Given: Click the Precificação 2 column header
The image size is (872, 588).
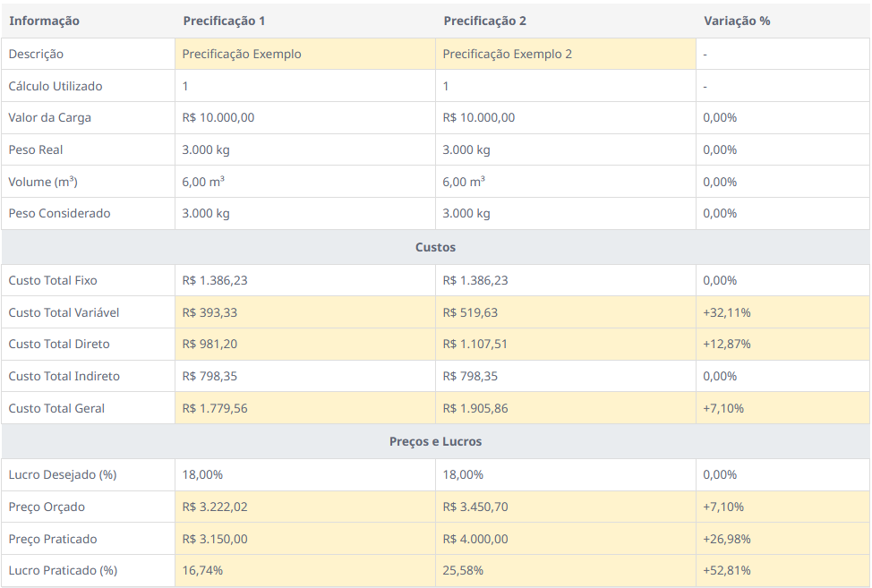Looking at the screenshot, I should [x=566, y=21].
